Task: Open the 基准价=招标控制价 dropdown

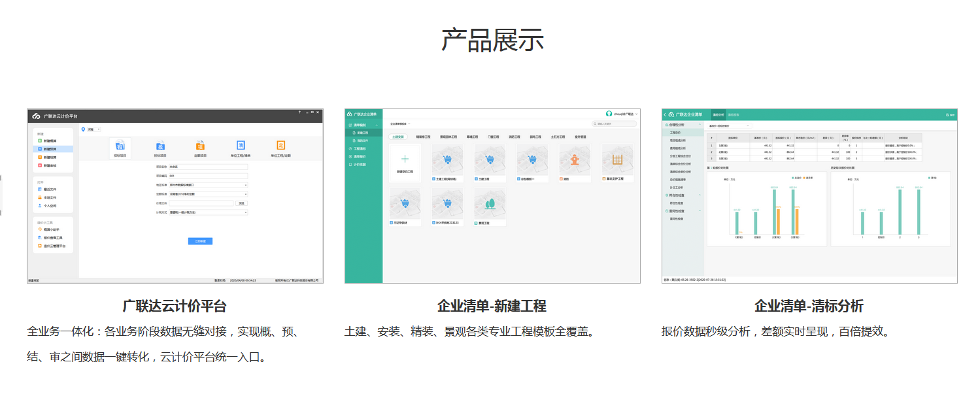Action: point(729,125)
